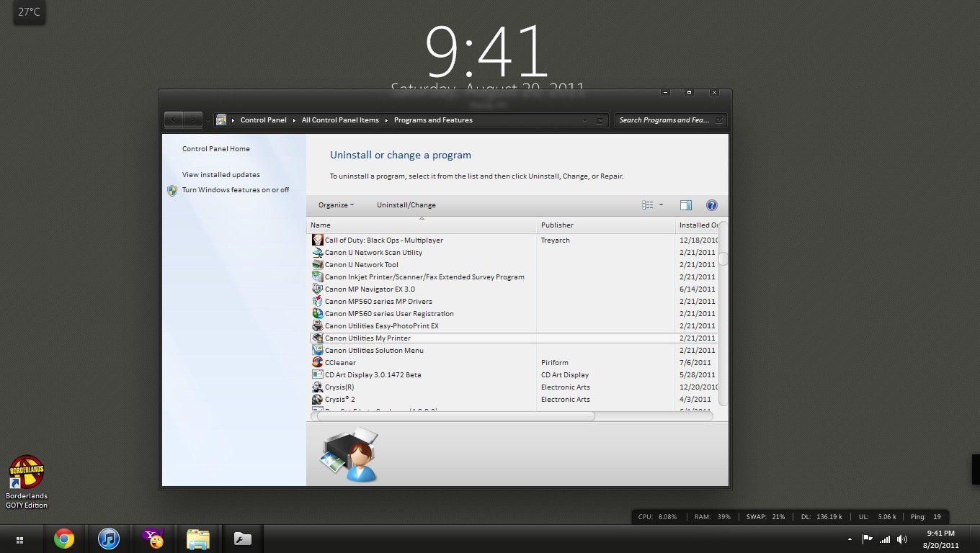Open Control Panel Home link

[216, 149]
